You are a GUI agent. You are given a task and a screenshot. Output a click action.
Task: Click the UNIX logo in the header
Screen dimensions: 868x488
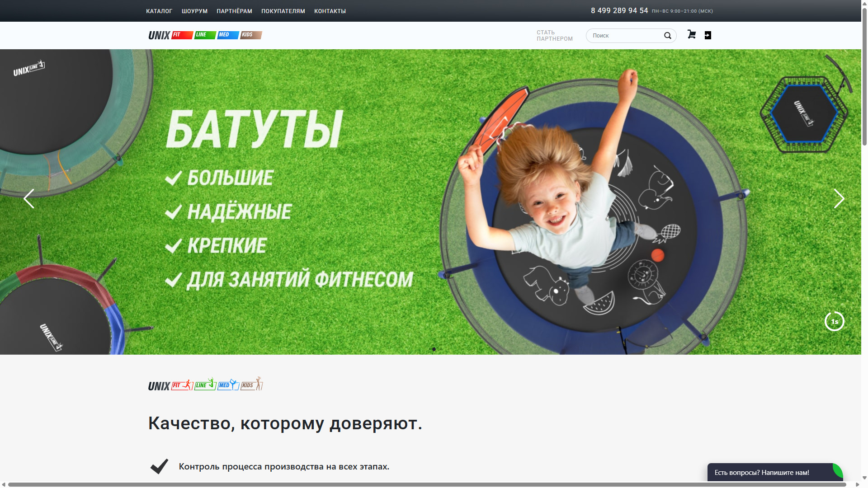(159, 35)
